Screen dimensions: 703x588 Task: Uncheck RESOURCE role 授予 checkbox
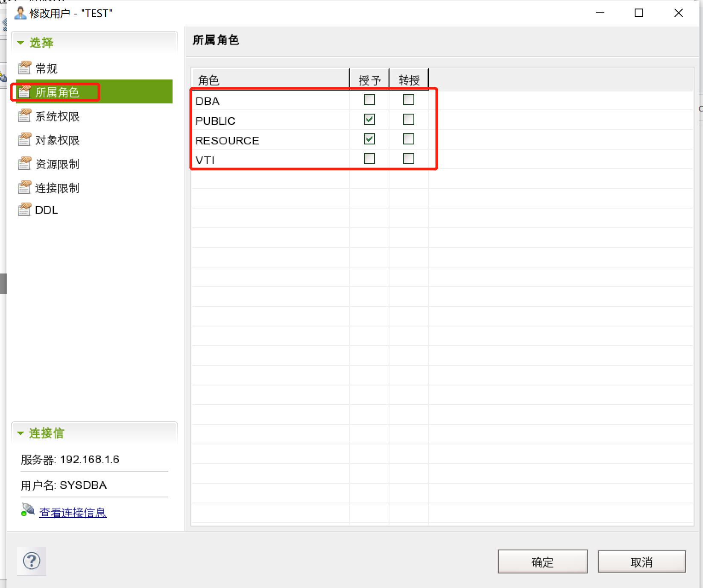(370, 139)
